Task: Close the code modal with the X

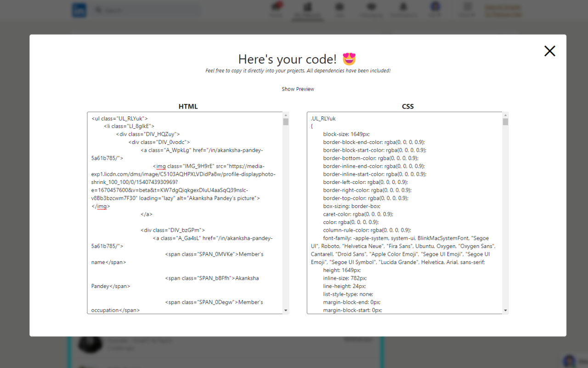Action: [x=549, y=51]
